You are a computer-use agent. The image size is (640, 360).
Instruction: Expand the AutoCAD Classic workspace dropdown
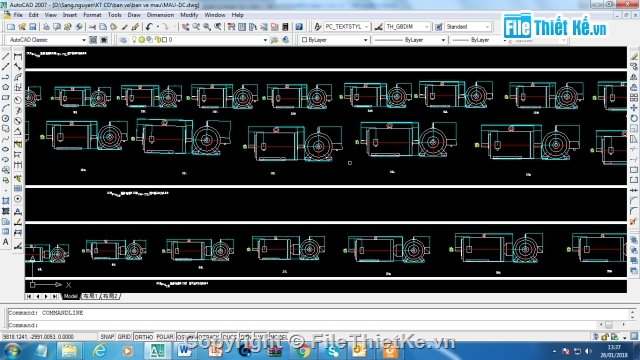pyautogui.click(x=47, y=40)
